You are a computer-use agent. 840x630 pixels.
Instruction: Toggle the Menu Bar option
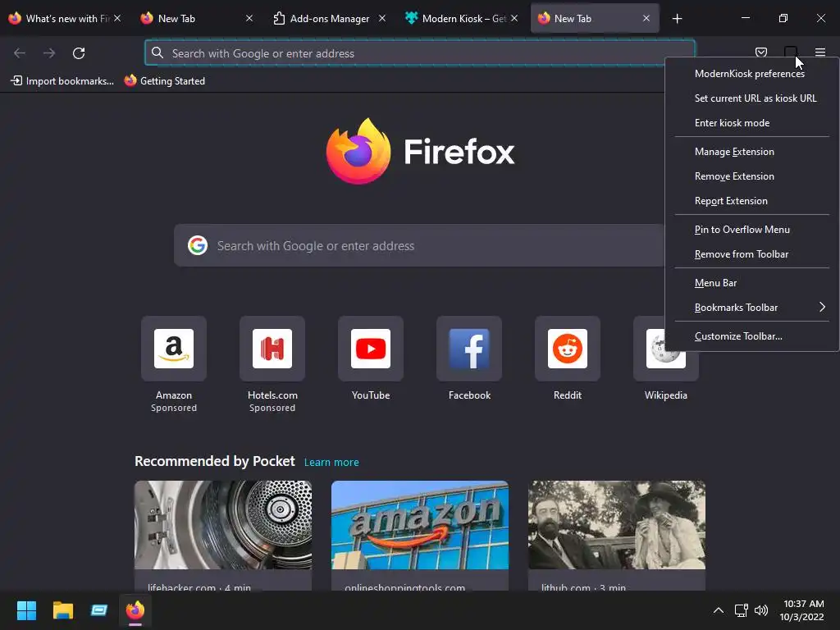[752, 283]
